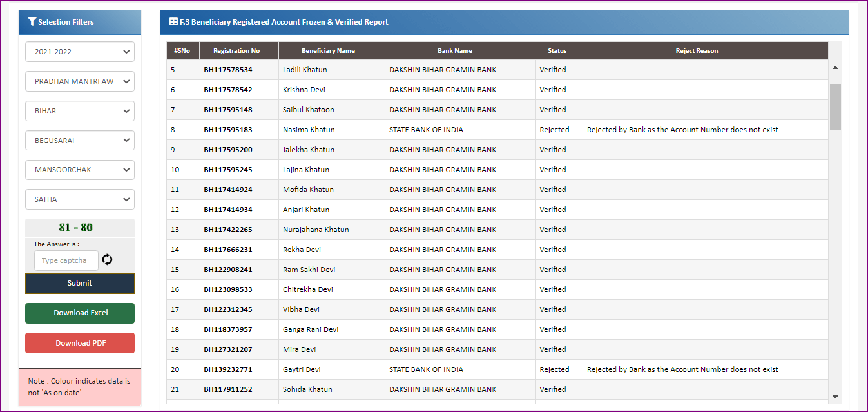Viewport: 868px width, 412px height.
Task: Open the 2021-2022 financial year dropdown
Action: tap(79, 52)
